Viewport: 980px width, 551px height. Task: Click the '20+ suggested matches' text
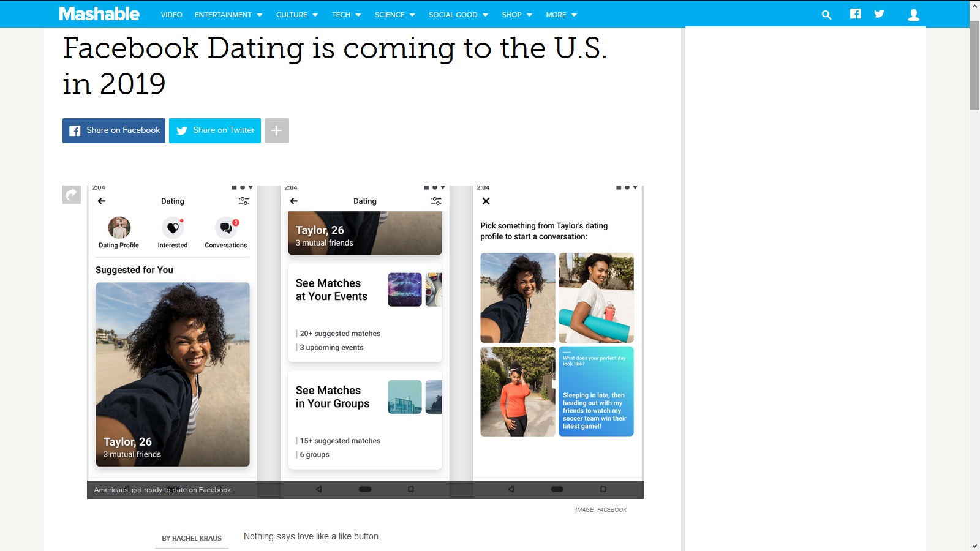[340, 334]
